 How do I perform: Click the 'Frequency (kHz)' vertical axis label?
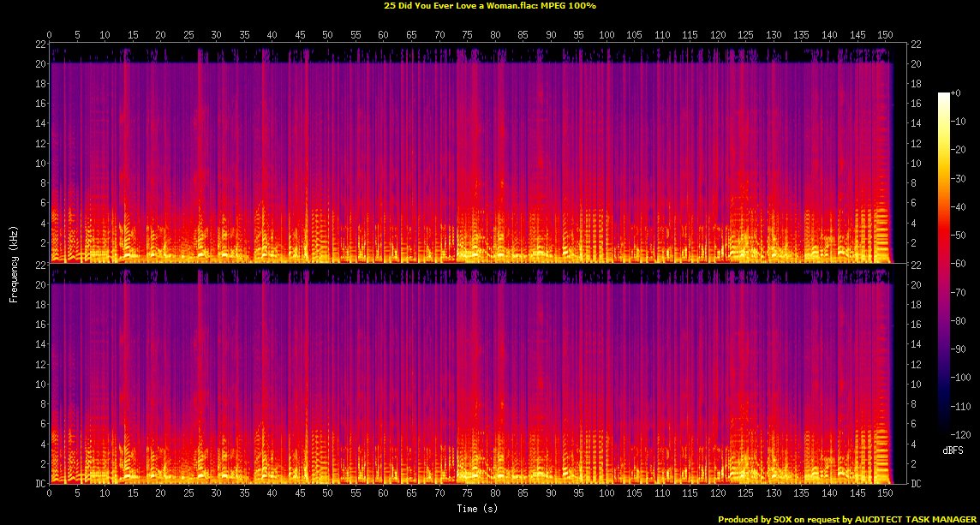[14, 263]
